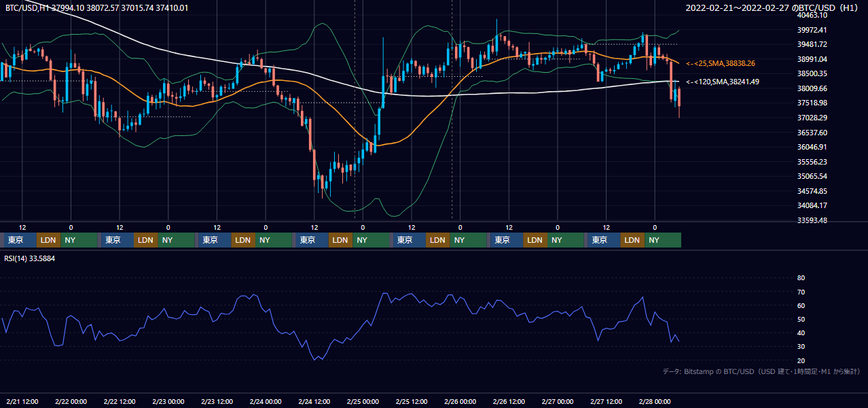Screen dimensions: 868x408
Task: Click RSI scale level 20
Action: pyautogui.click(x=801, y=361)
